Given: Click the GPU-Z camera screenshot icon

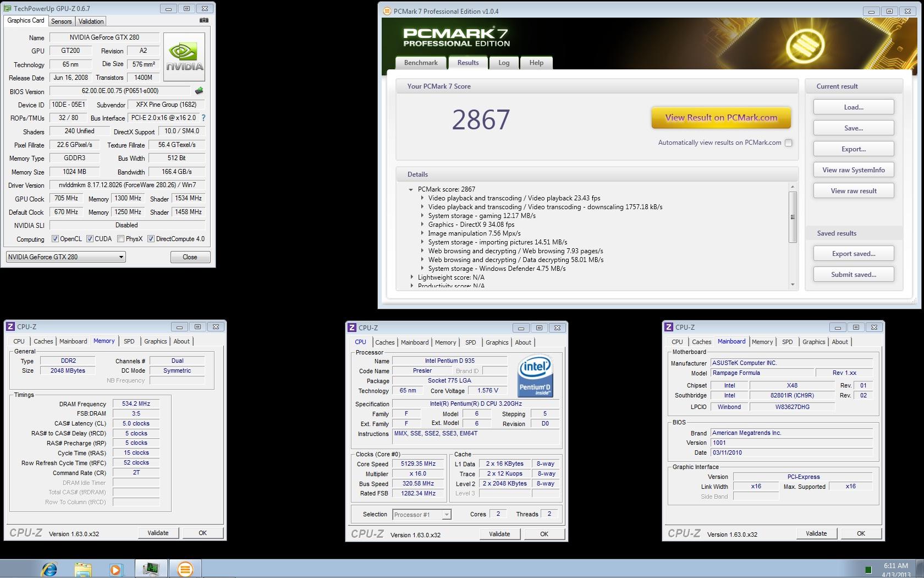Looking at the screenshot, I should 204,20.
